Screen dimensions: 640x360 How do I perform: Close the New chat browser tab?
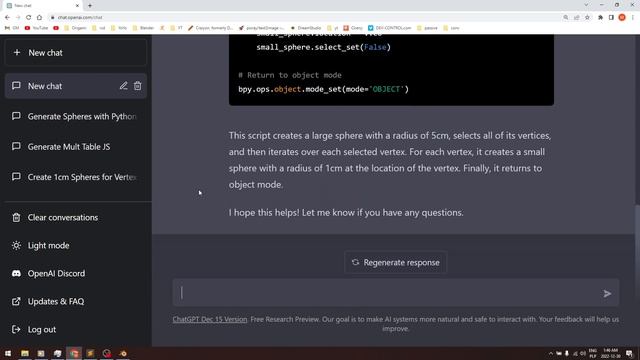pos(78,6)
